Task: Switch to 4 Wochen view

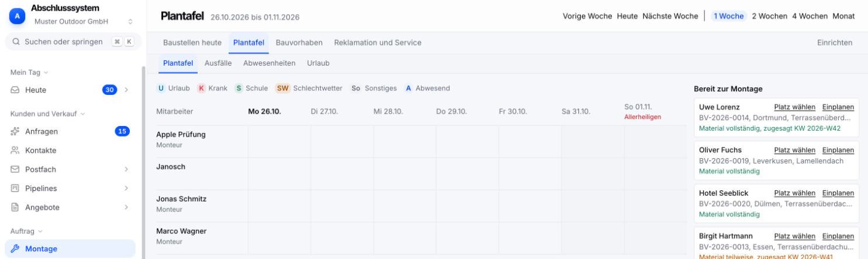Action: click(x=810, y=16)
